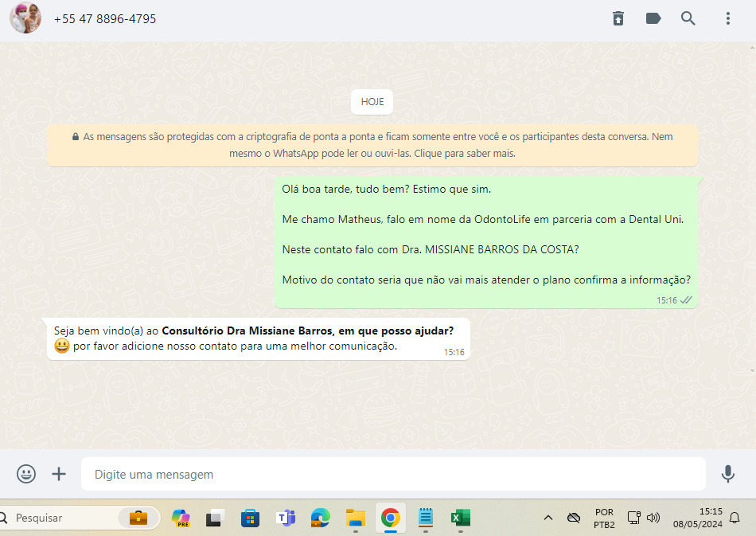The width and height of the screenshot is (756, 536).
Task: Launch Excel from the taskbar
Action: click(x=460, y=518)
